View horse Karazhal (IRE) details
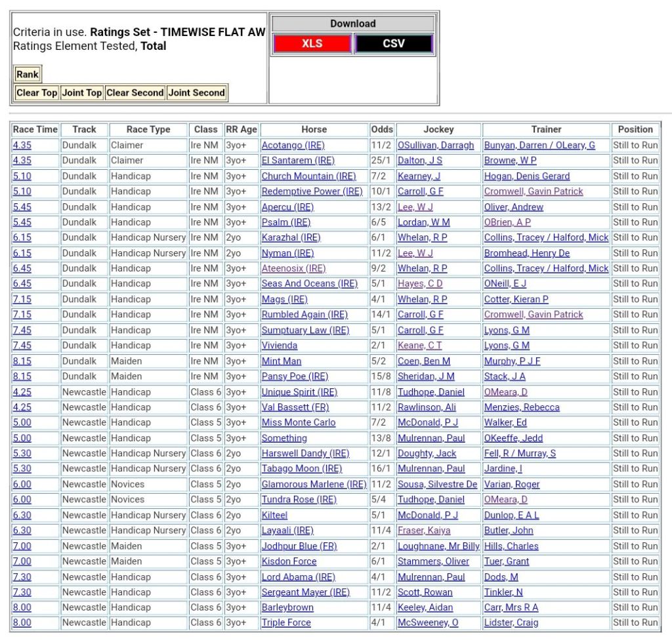Viewport: 672px width, 644px height. click(x=291, y=237)
